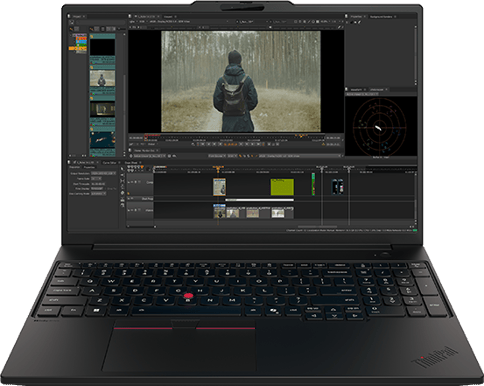
Task: Select the yellow-green clip on the upper track
Action: 282,187
